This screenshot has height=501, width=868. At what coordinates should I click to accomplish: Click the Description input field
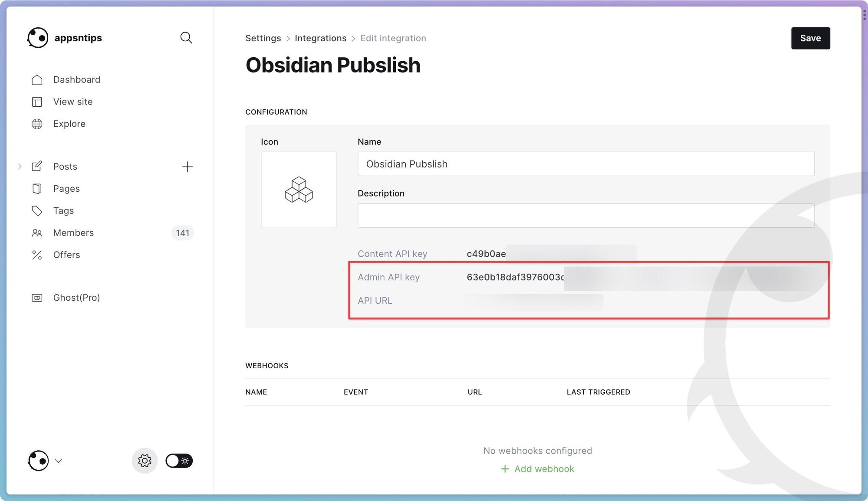point(585,216)
